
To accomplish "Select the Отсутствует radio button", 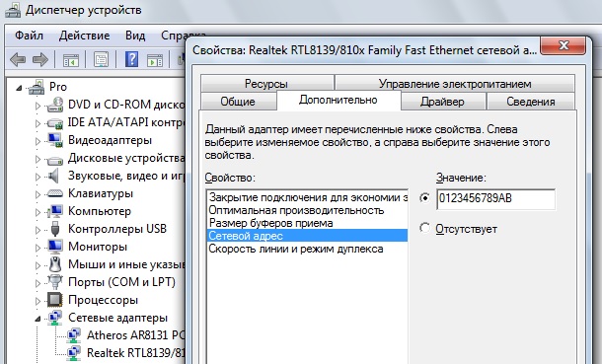I will pos(424,228).
